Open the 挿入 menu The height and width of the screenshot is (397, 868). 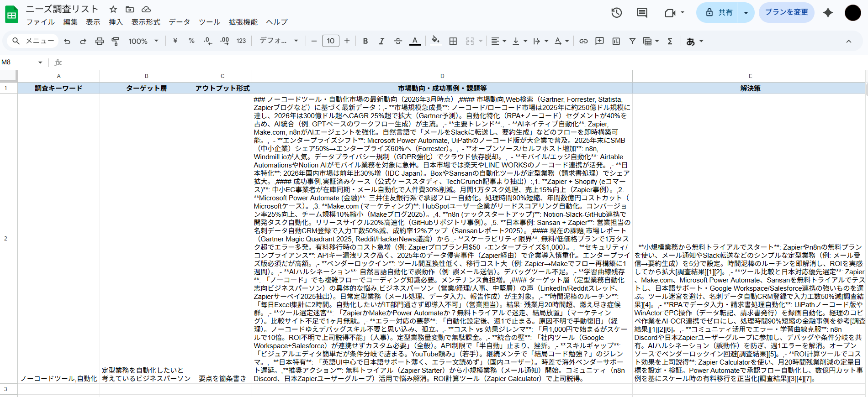pos(116,22)
